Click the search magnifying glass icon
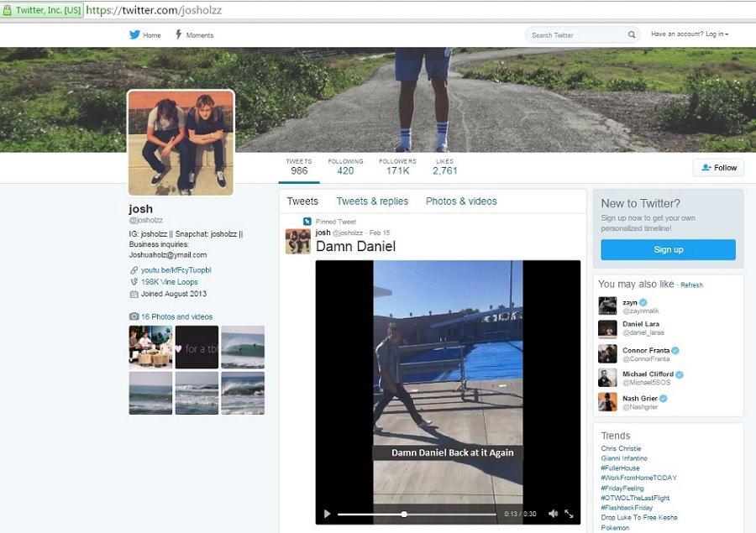This screenshot has width=756, height=533. click(x=632, y=35)
